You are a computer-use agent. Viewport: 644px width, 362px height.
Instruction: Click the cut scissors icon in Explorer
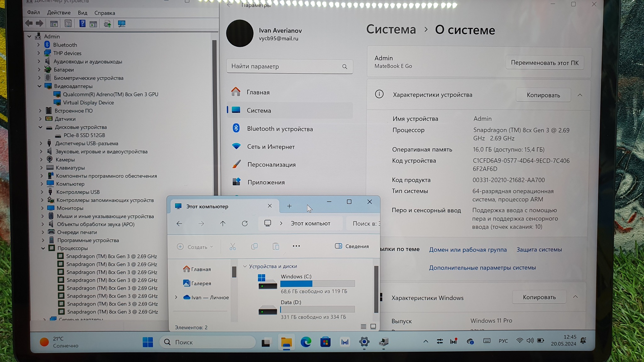tap(233, 247)
